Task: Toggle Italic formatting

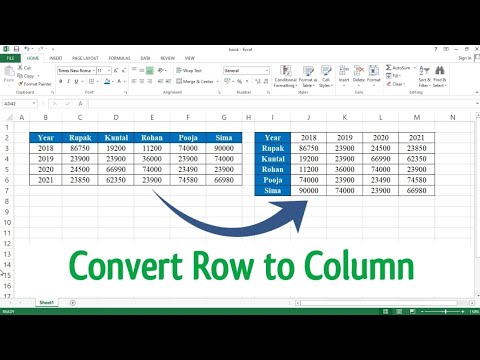Action: point(68,81)
